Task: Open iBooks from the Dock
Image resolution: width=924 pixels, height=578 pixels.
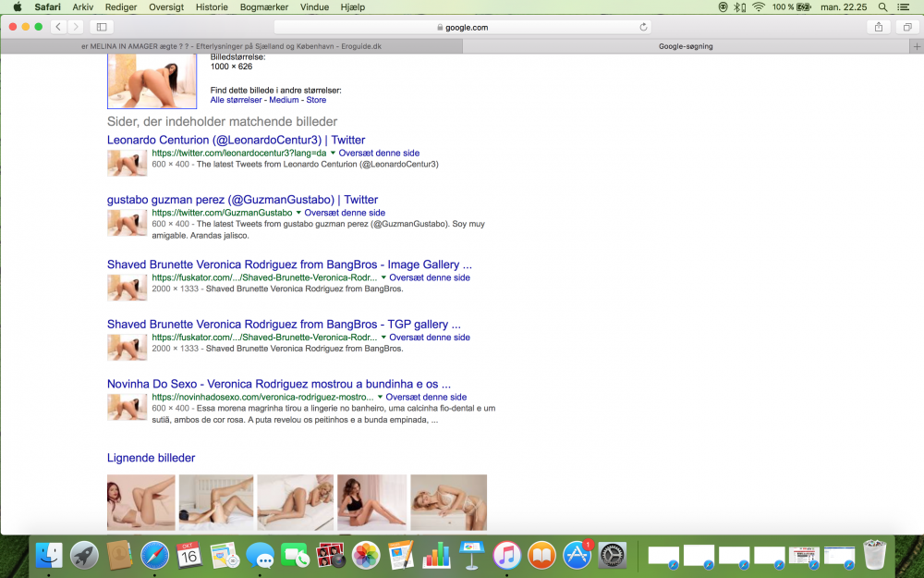Action: point(542,556)
